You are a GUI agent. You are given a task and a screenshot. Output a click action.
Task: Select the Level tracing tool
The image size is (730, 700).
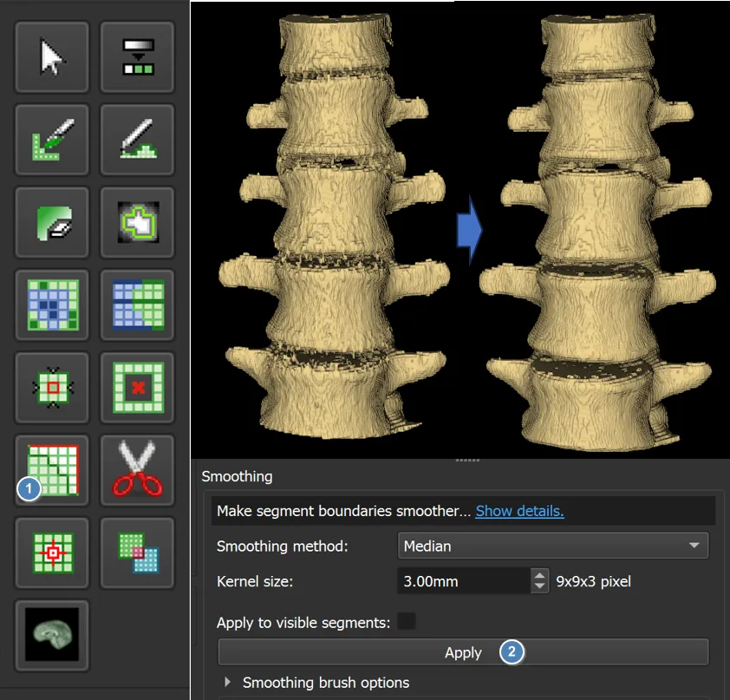click(x=137, y=223)
